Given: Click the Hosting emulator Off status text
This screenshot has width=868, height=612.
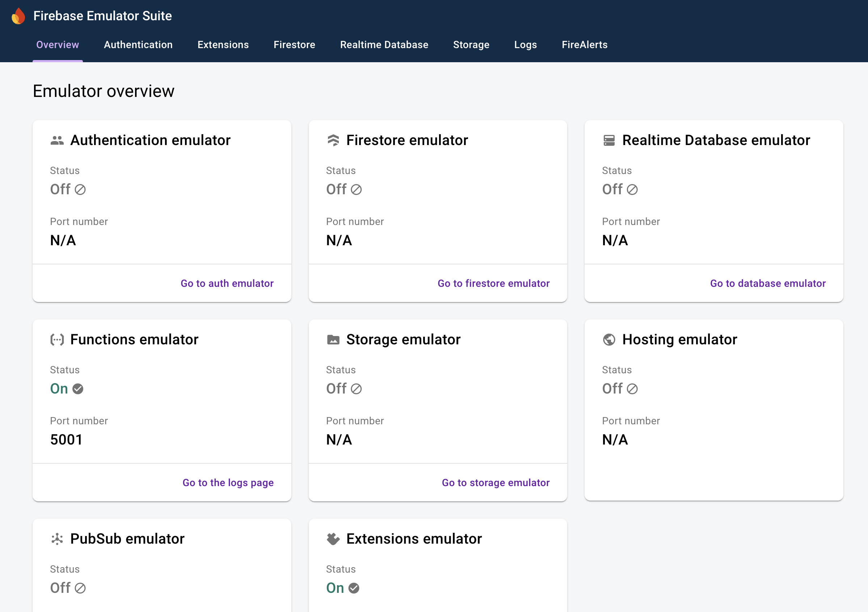Looking at the screenshot, I should click(x=612, y=389).
